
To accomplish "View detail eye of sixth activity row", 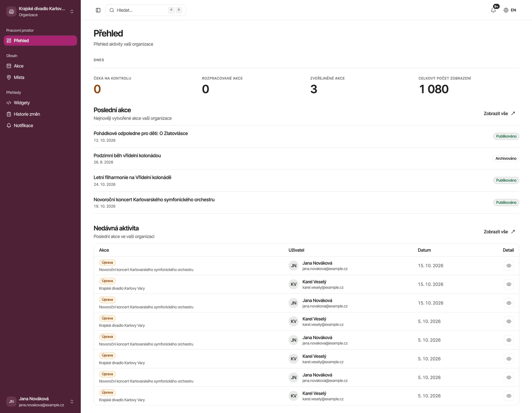I will 509,359.
